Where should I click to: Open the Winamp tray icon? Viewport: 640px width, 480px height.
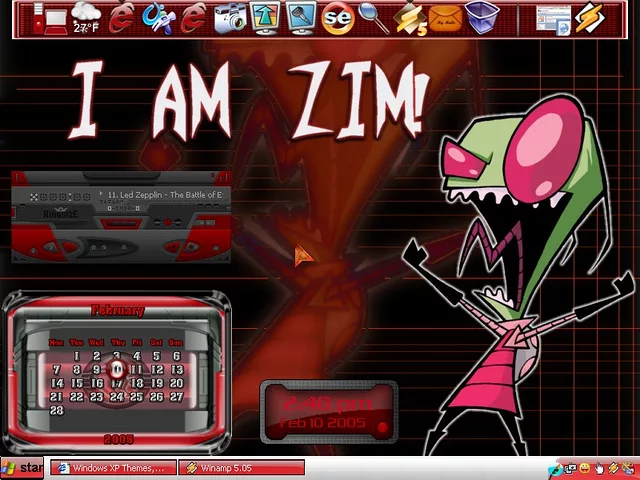[x=613, y=468]
